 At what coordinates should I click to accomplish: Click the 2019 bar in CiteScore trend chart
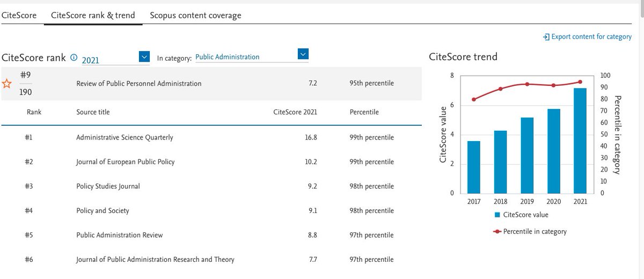527,156
